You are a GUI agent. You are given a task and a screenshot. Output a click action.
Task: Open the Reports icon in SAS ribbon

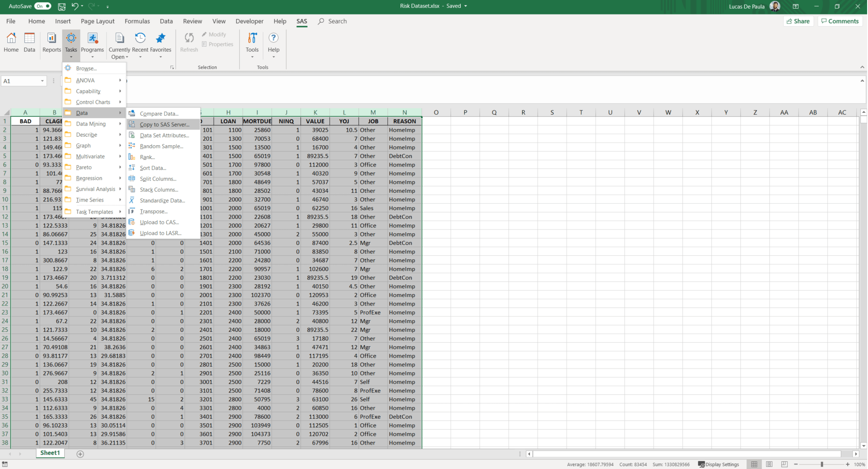coord(51,43)
